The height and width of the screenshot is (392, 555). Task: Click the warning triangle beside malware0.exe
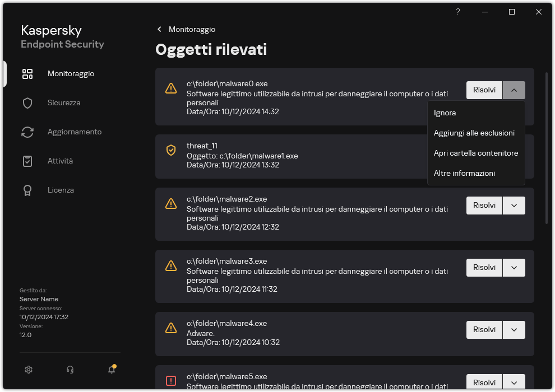[171, 88]
